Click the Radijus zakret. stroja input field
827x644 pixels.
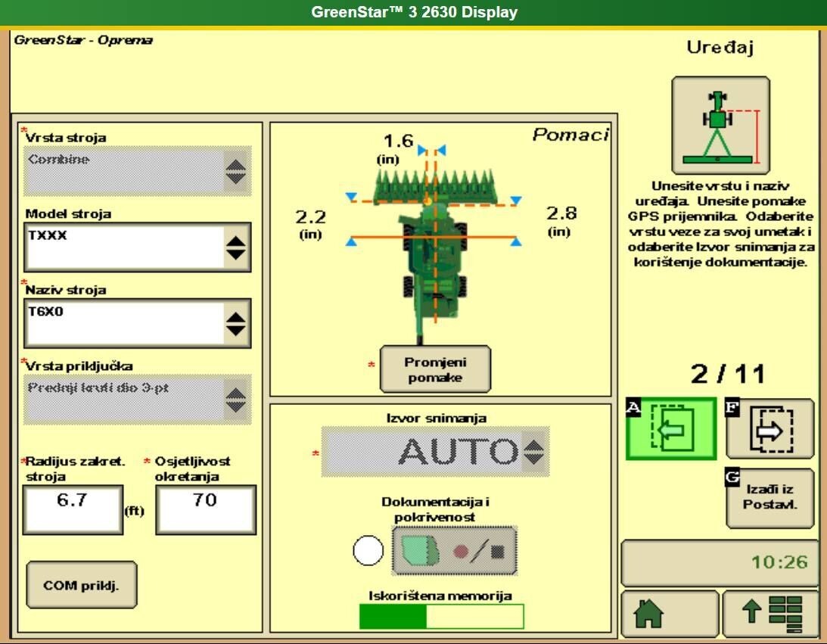[73, 509]
